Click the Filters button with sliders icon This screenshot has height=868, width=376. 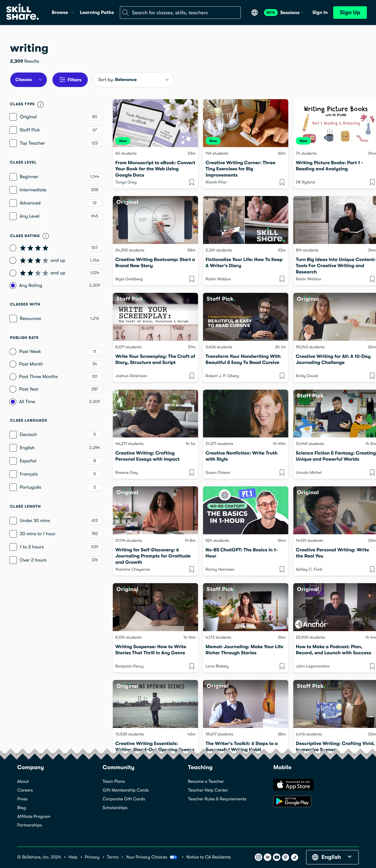(70, 80)
